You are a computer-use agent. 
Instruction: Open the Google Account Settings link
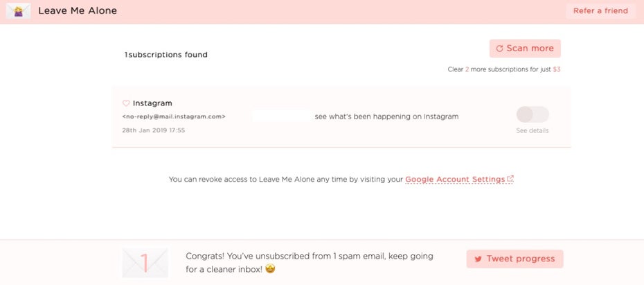(455, 180)
